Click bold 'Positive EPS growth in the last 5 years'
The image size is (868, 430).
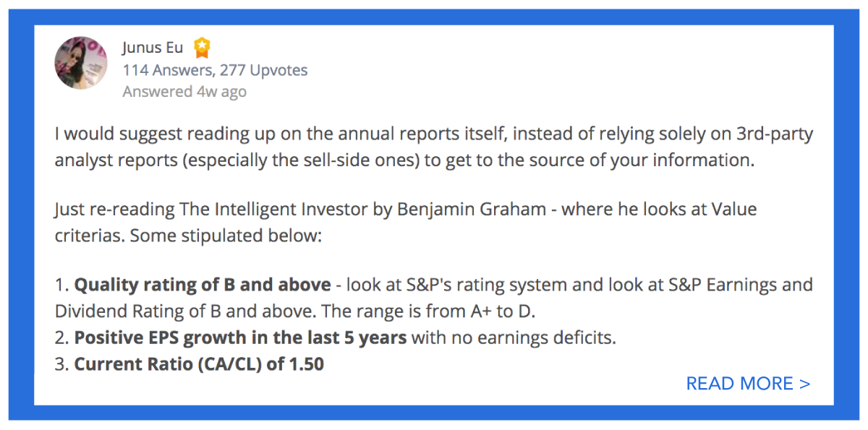[x=240, y=337]
